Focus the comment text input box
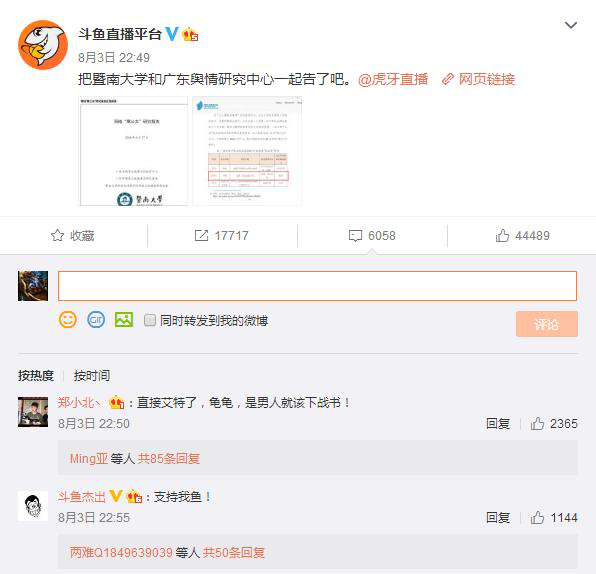This screenshot has height=574, width=596. 317,286
